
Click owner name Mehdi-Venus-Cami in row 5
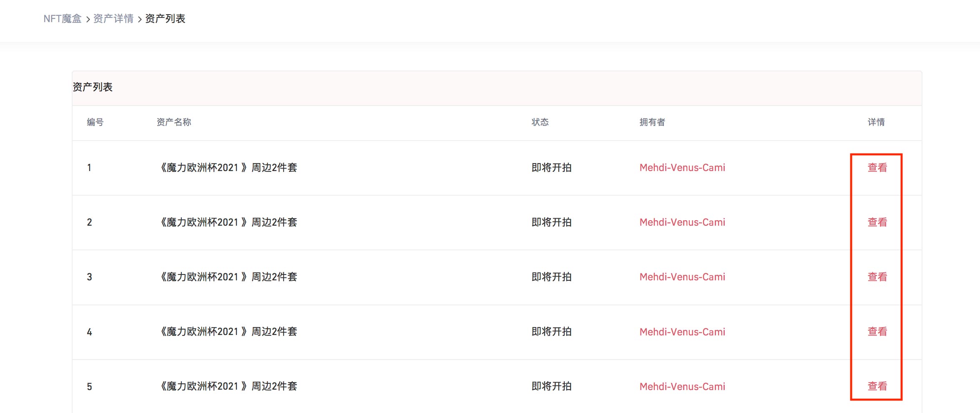click(x=682, y=387)
